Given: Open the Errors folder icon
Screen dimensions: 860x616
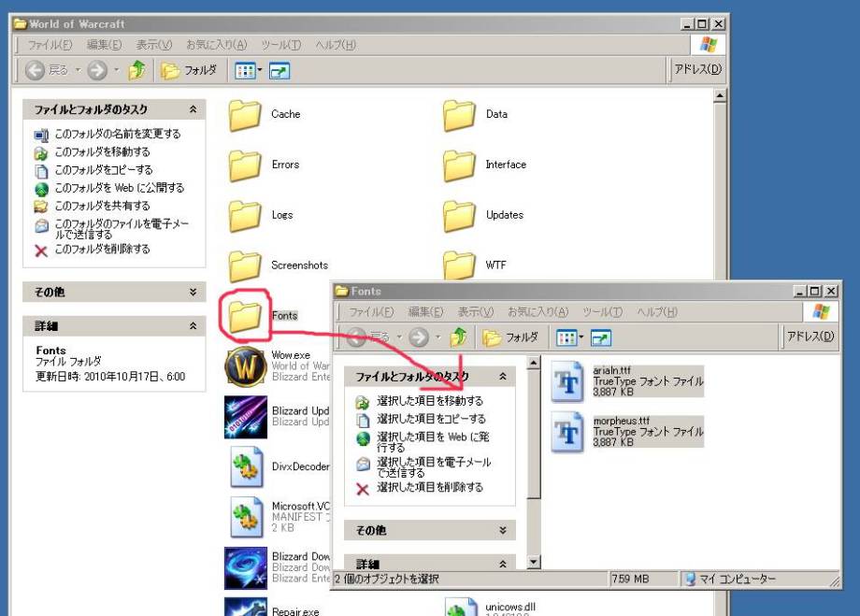Looking at the screenshot, I should [245, 165].
